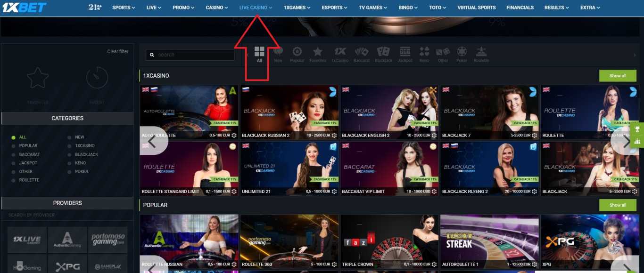The width and height of the screenshot is (644, 273).
Task: Click the game search field
Action: (x=190, y=55)
